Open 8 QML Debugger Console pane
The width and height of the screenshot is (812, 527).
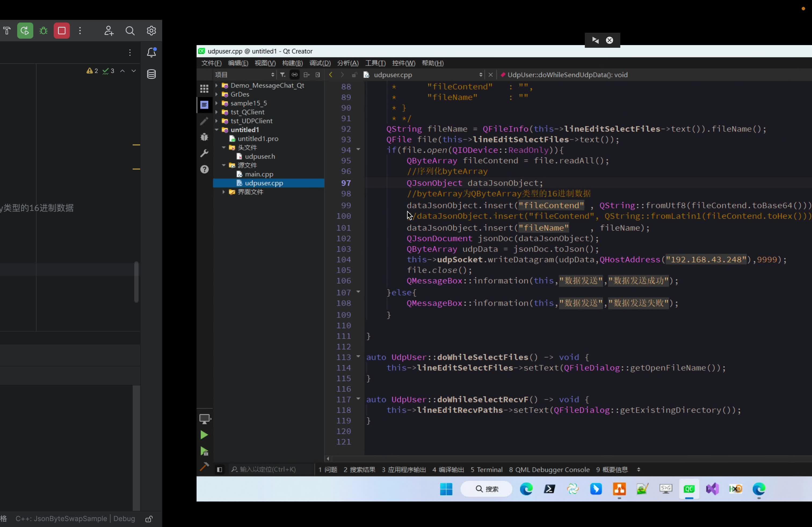(x=549, y=470)
